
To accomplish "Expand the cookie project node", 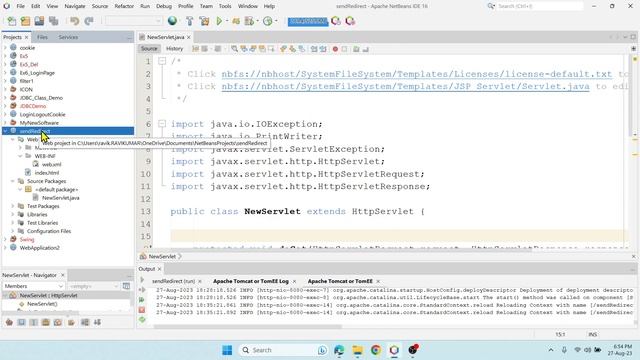I will coord(5,48).
